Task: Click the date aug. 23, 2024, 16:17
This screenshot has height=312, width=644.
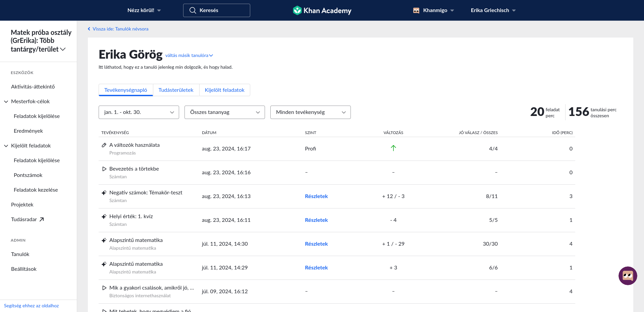Action: (226, 148)
